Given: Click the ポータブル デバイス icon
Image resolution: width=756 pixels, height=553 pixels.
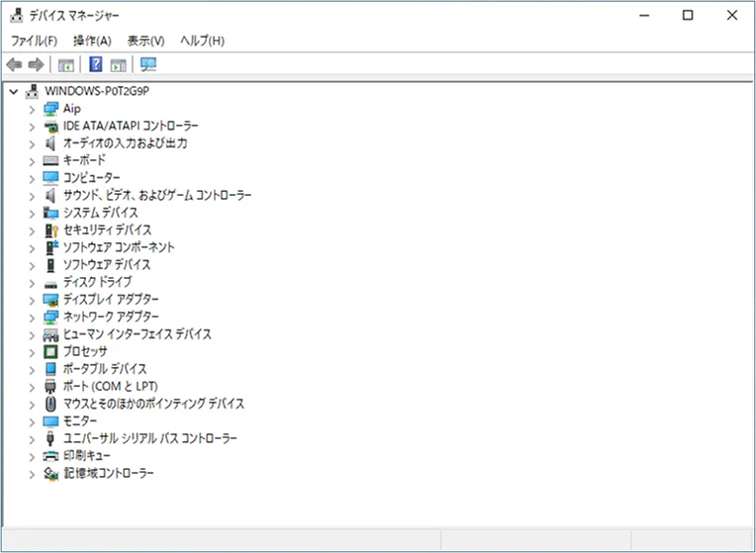Looking at the screenshot, I should pos(50,369).
